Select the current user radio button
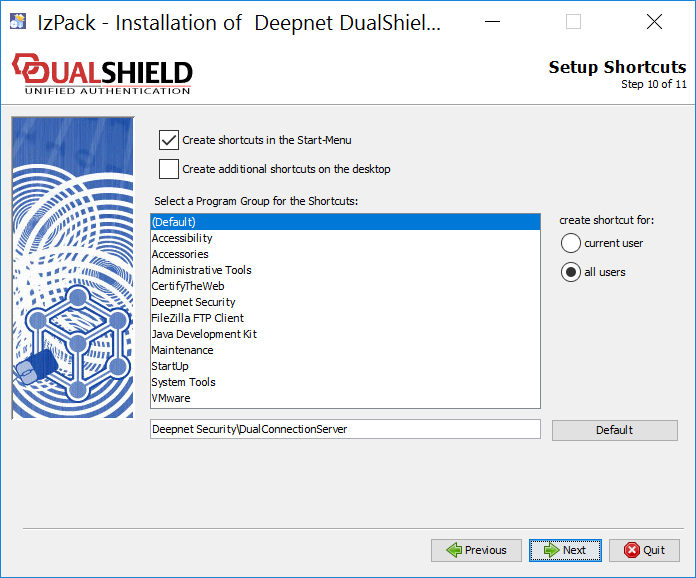 [x=571, y=243]
